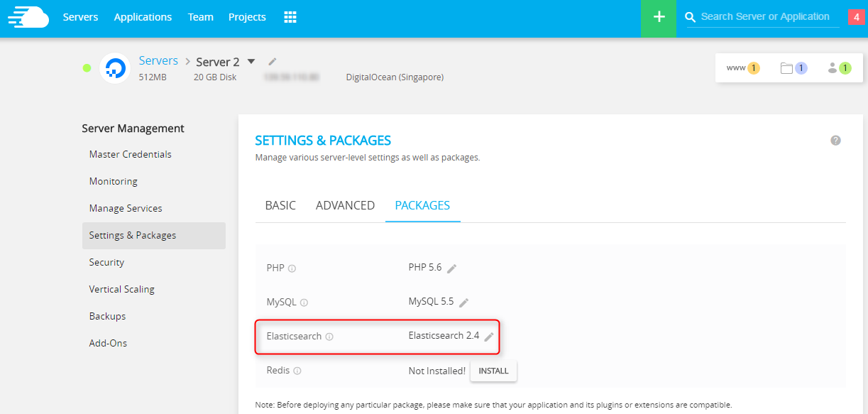Screen dimensions: 868x414
Task: Click the projects folder count icon
Action: tap(793, 68)
